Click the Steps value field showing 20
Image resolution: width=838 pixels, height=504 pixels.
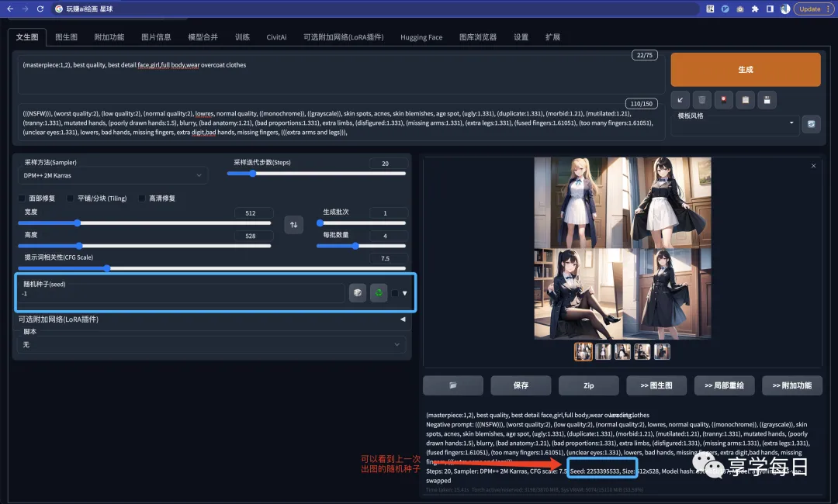pyautogui.click(x=388, y=164)
